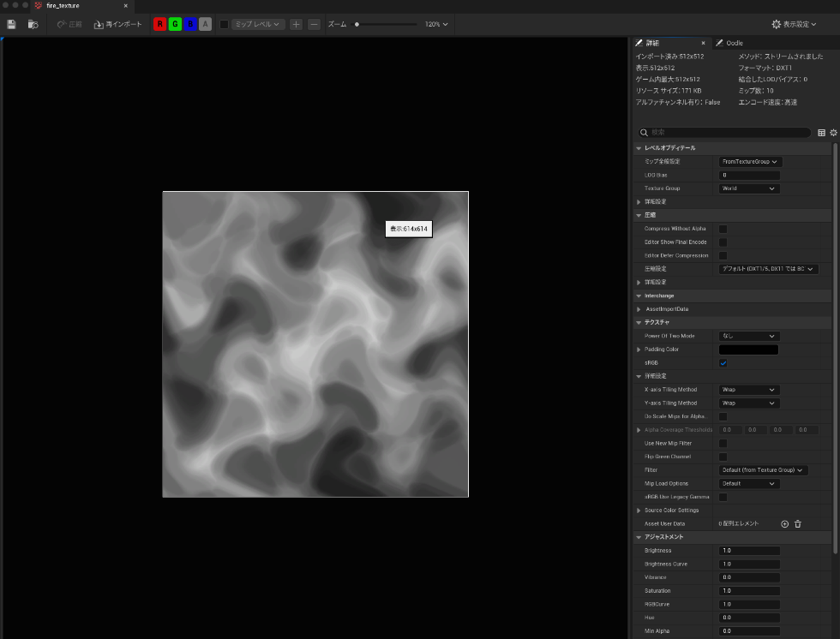Viewport: 840px width, 639px height.
Task: Toggle the green channel view with G button
Action: pyautogui.click(x=174, y=24)
